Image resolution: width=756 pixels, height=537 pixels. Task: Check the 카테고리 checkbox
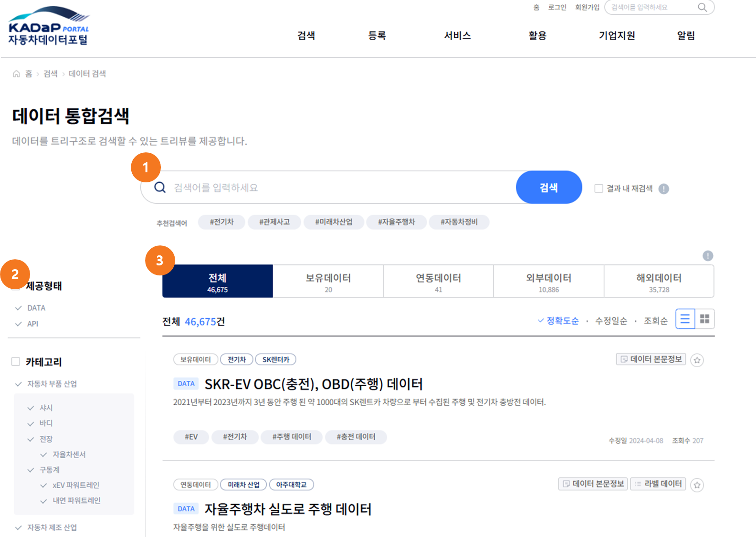16,361
